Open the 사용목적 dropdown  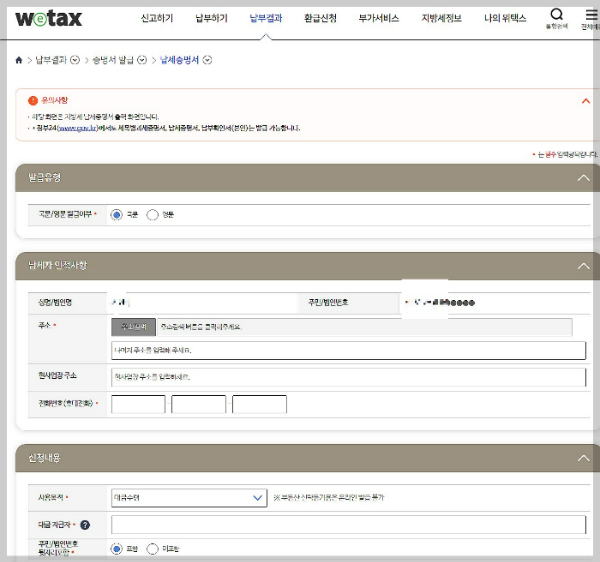189,498
